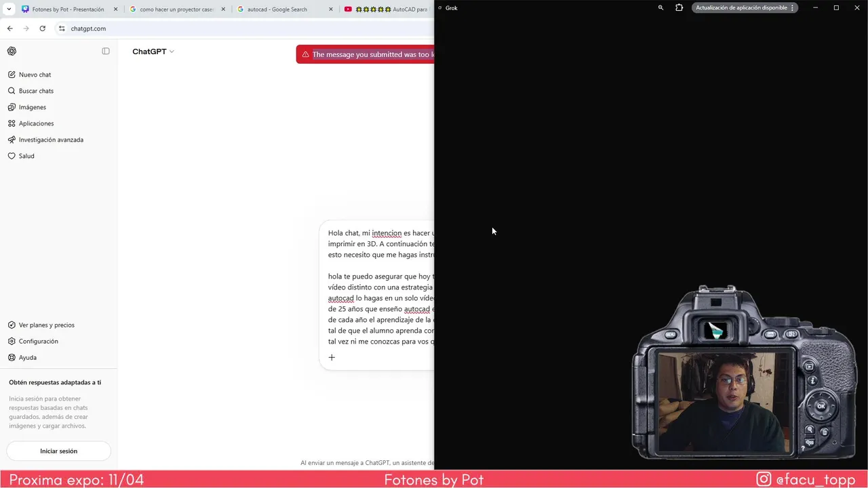The width and height of the screenshot is (868, 488).
Task: Click the site information icon in address bar
Action: [62, 28]
